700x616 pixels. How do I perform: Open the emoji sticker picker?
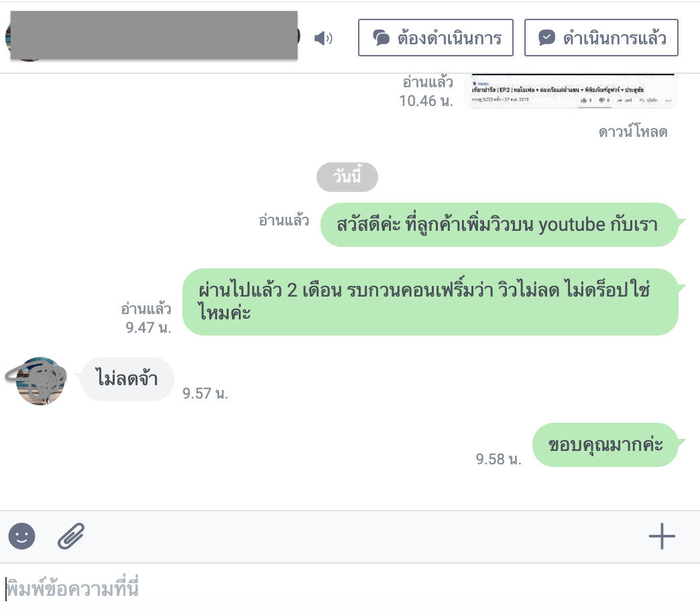click(x=21, y=536)
